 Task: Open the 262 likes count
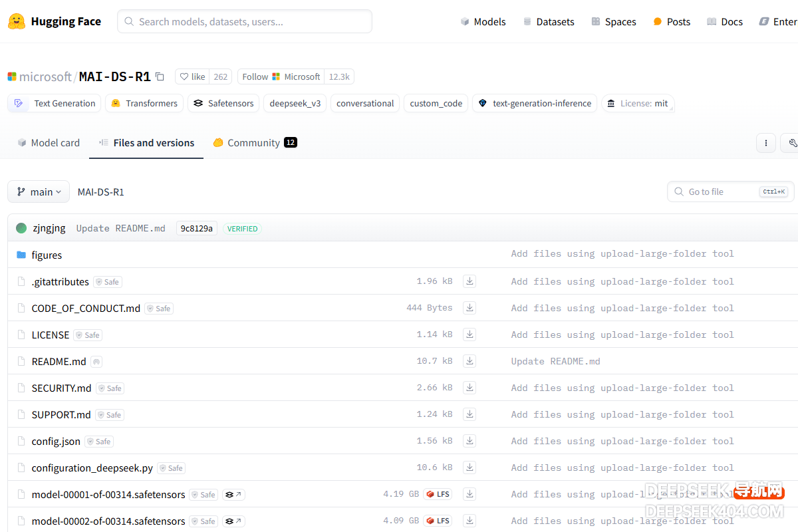(x=221, y=76)
